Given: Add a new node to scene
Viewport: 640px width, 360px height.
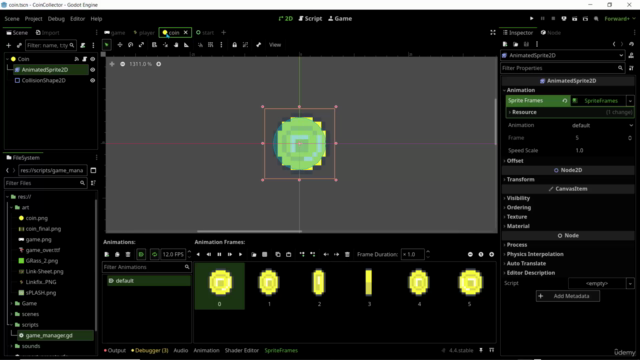Looking at the screenshot, I should pyautogui.click(x=9, y=45).
